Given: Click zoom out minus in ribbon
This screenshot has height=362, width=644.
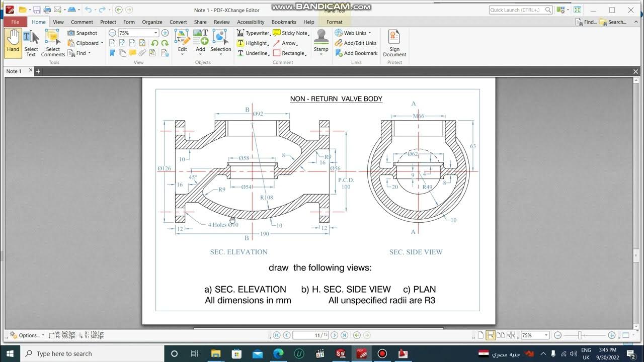Looking at the screenshot, I should click(x=112, y=33).
